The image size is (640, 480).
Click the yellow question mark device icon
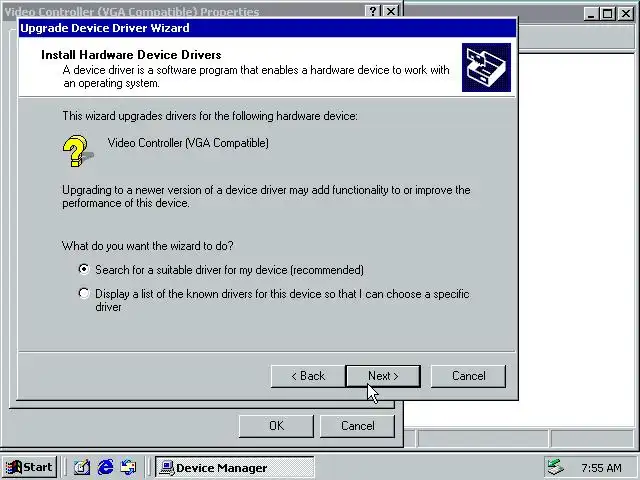pos(77,151)
